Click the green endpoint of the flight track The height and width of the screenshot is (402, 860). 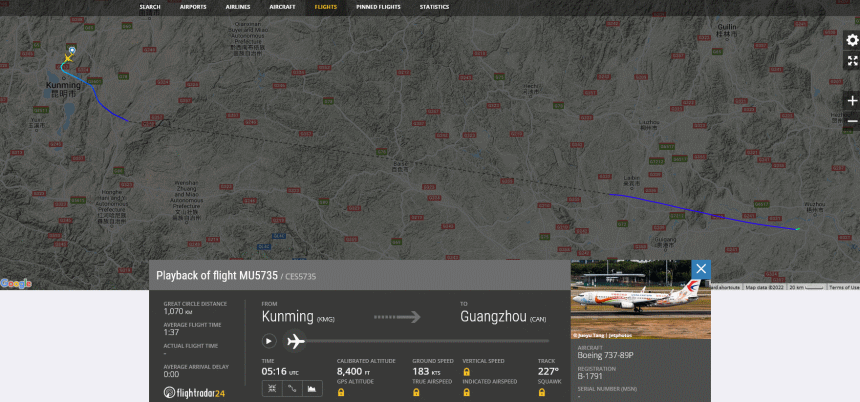tap(798, 229)
